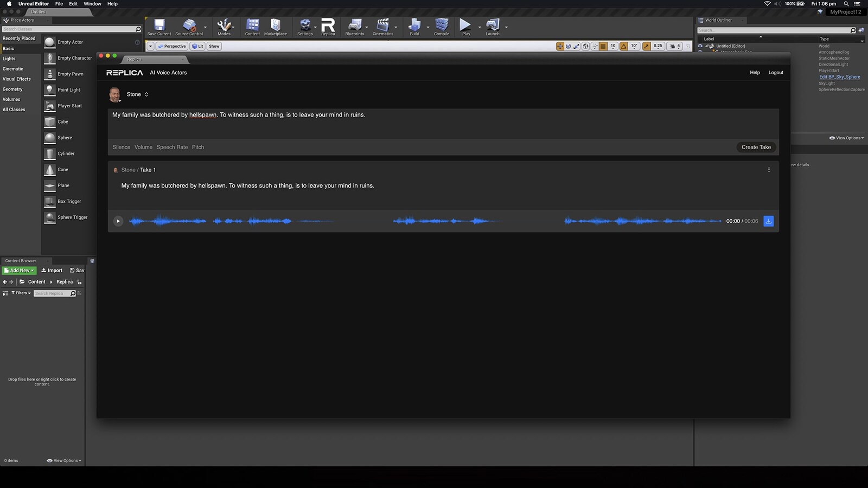
Task: Click the Save Current icon
Action: tap(159, 26)
